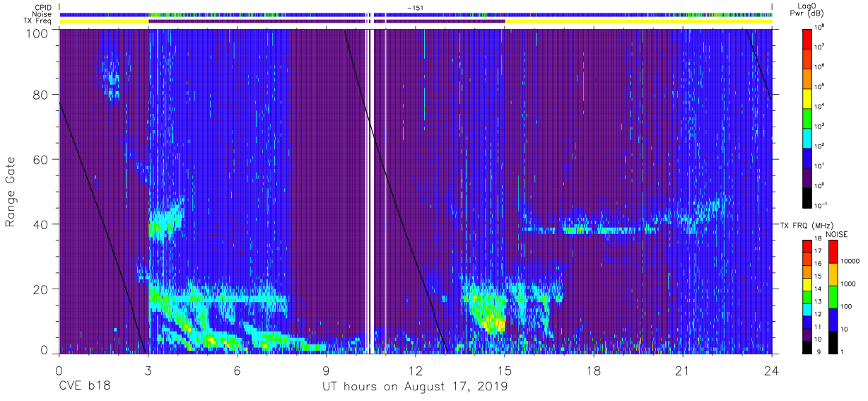The width and height of the screenshot is (868, 401).
Task: Click the 'CPID' row label
Action: pyautogui.click(x=42, y=7)
